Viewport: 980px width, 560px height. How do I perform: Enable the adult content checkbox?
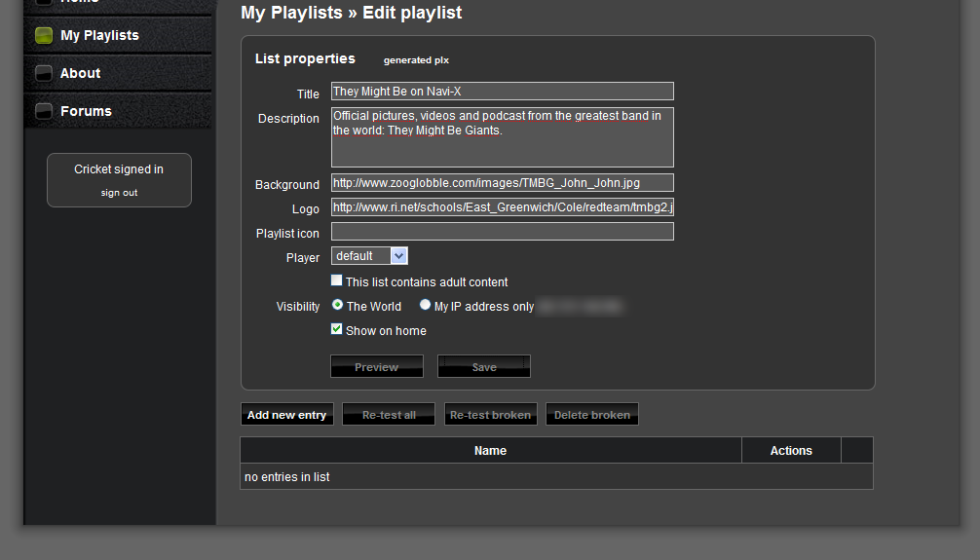(x=337, y=280)
